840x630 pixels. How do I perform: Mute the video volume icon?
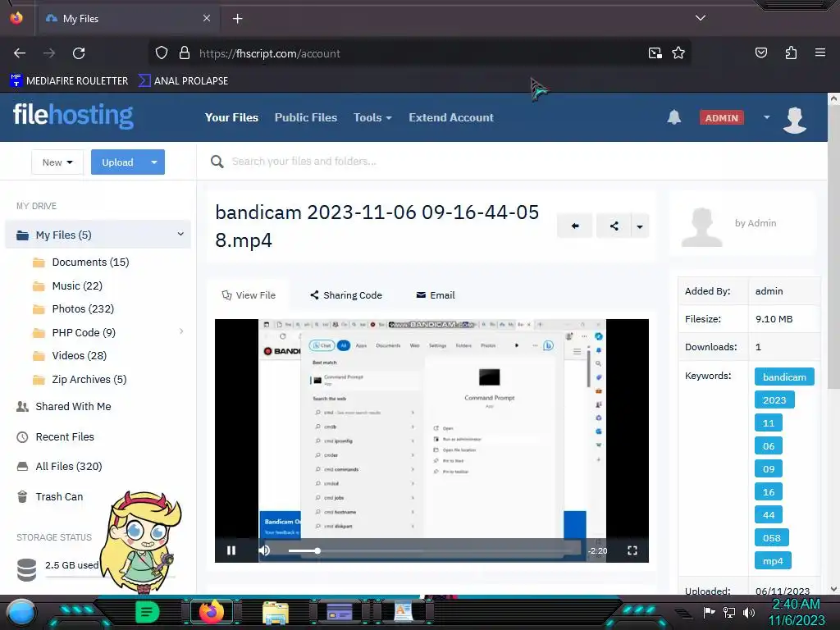(x=264, y=550)
